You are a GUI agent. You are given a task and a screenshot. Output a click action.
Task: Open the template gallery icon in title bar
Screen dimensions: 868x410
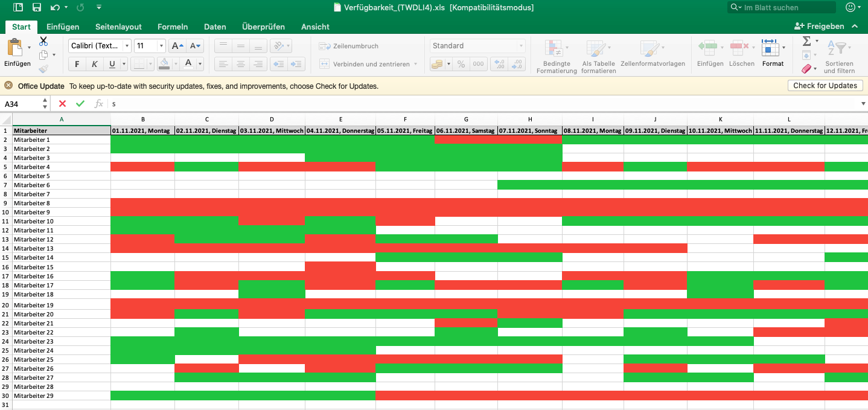tap(18, 8)
